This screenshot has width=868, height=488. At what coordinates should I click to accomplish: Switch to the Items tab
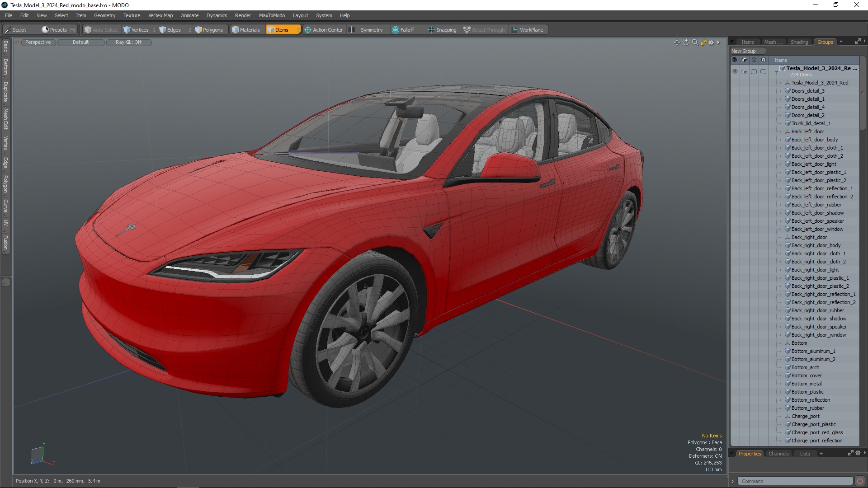click(747, 42)
